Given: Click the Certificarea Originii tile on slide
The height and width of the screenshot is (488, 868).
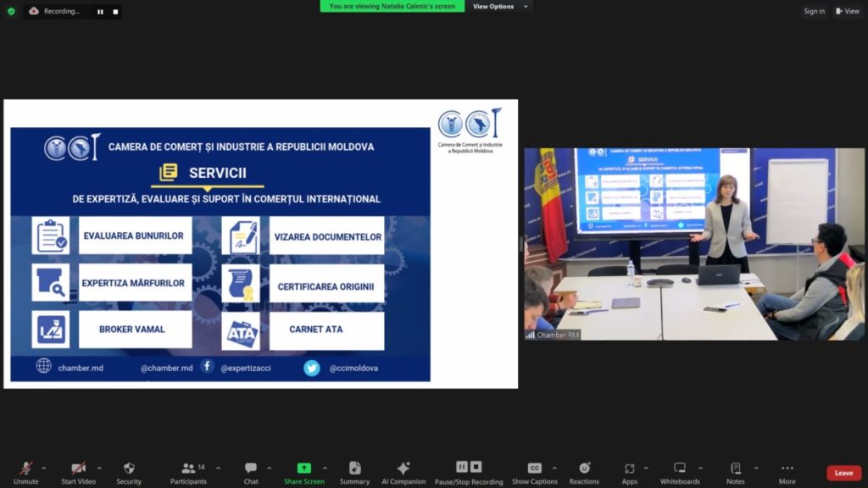Looking at the screenshot, I should click(326, 284).
